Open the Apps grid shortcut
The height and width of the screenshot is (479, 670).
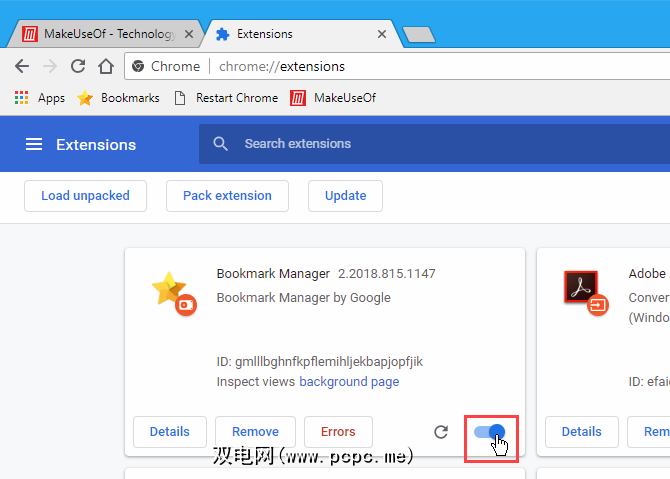tap(39, 98)
